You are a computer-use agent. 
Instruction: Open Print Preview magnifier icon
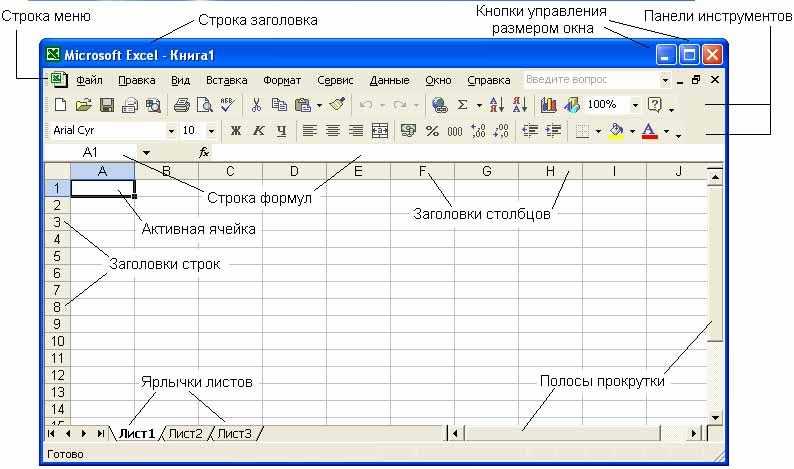click(x=205, y=105)
